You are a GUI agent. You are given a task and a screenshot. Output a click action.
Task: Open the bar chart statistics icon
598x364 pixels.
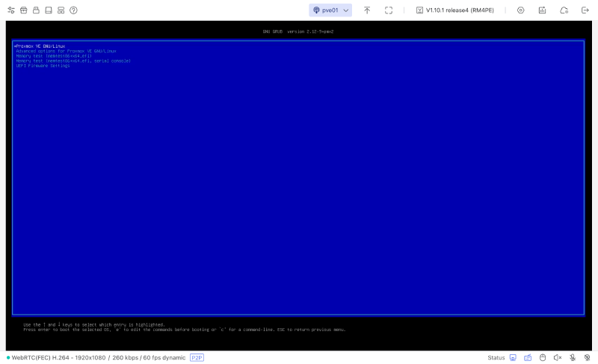[543, 10]
